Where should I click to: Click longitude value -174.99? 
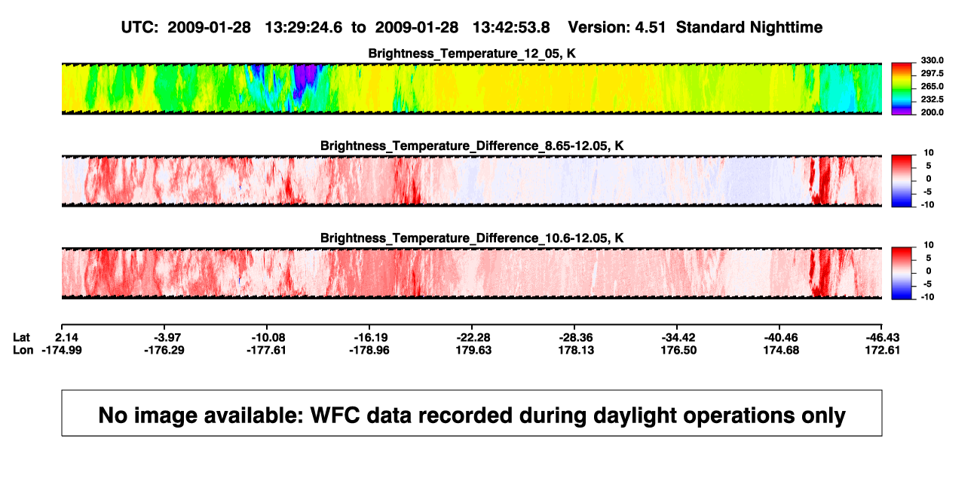tap(61, 350)
